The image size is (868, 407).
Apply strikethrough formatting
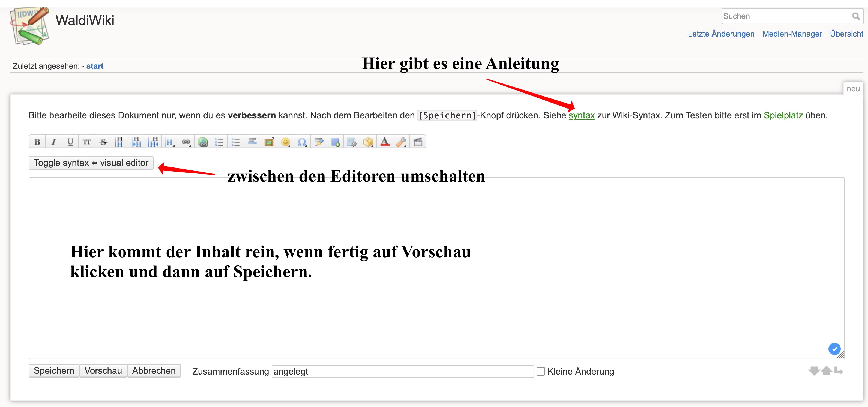click(x=103, y=142)
